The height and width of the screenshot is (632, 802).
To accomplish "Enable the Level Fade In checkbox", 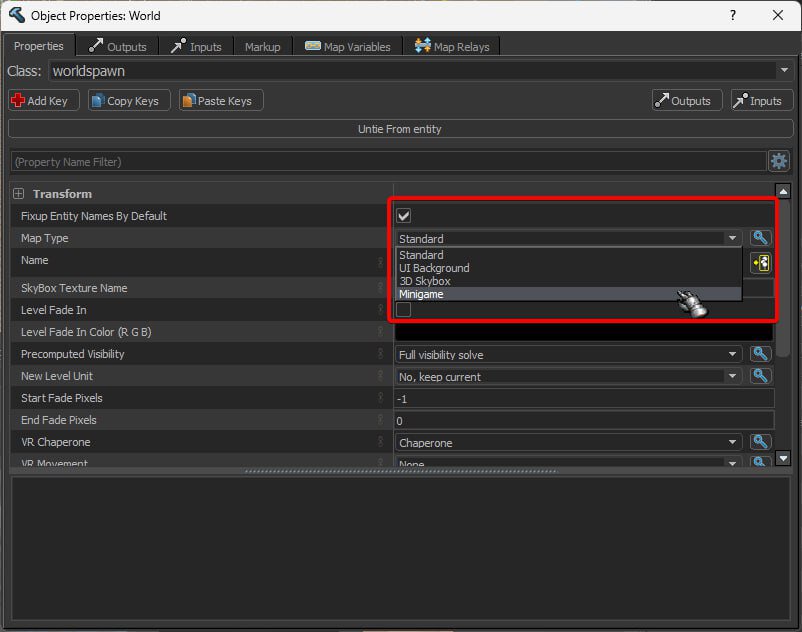I will [404, 310].
